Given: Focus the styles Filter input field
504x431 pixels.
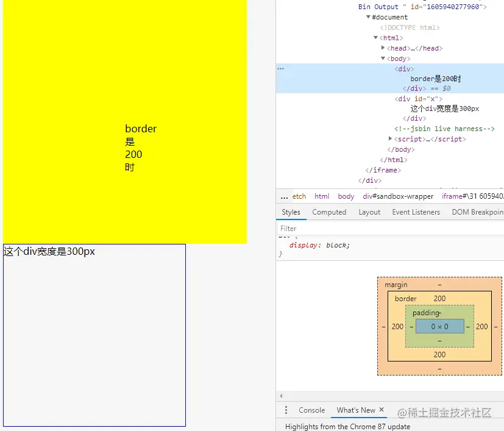Looking at the screenshot, I should [390, 229].
